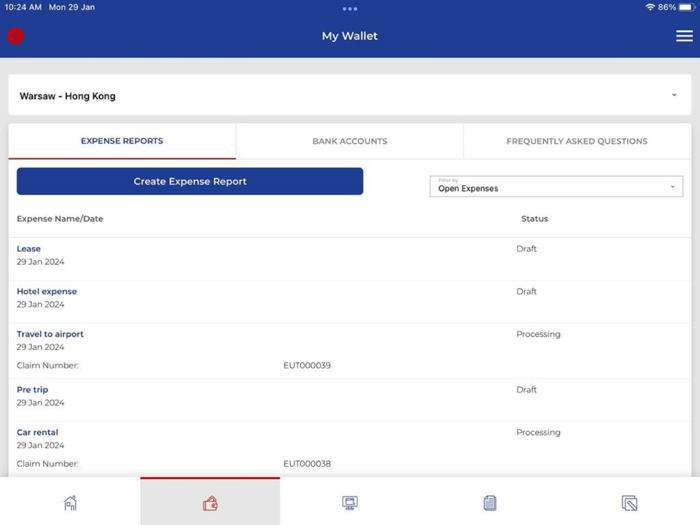Click Processing status of Travel to airport
The image size is (700, 525).
tap(538, 334)
